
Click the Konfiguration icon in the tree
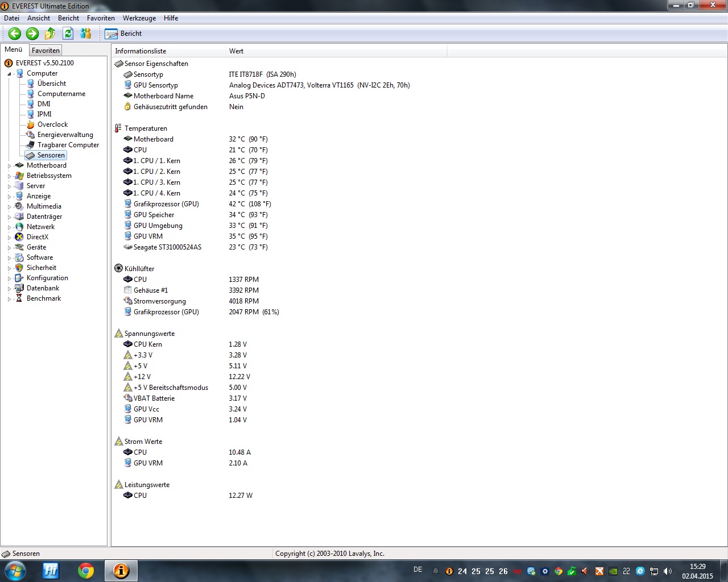pos(19,278)
